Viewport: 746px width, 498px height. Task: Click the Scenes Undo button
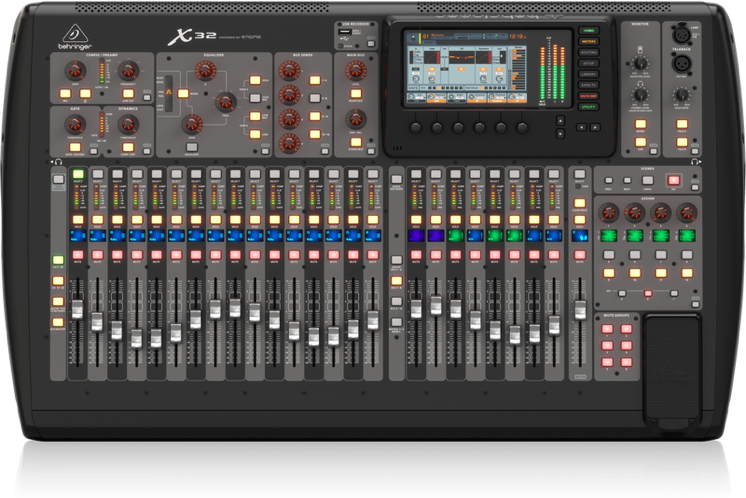(648, 180)
